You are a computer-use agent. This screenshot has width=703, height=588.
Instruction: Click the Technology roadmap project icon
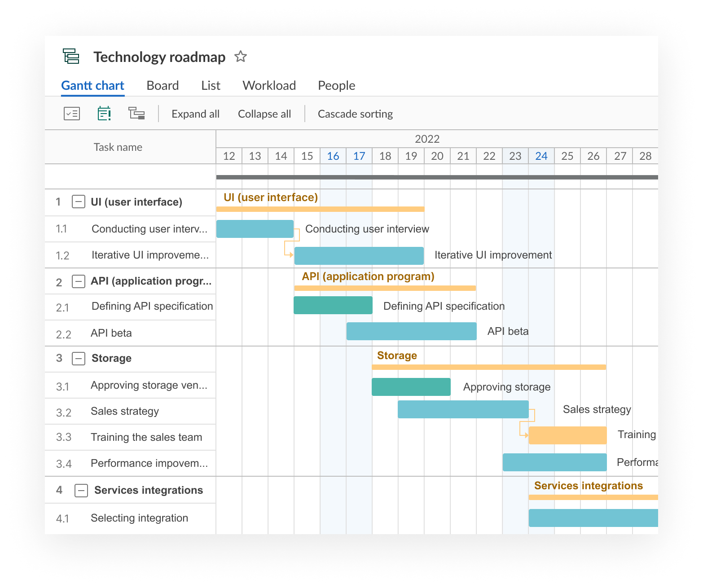(x=70, y=57)
